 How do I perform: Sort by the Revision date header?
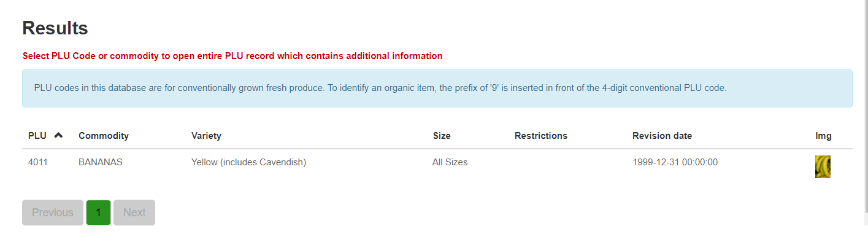pos(662,136)
